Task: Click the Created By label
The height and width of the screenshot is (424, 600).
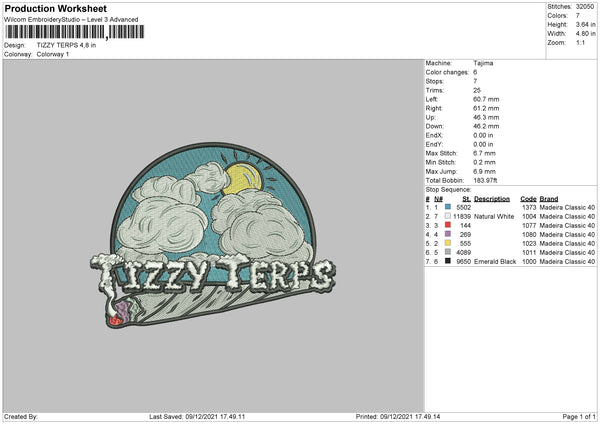Action: (21, 416)
